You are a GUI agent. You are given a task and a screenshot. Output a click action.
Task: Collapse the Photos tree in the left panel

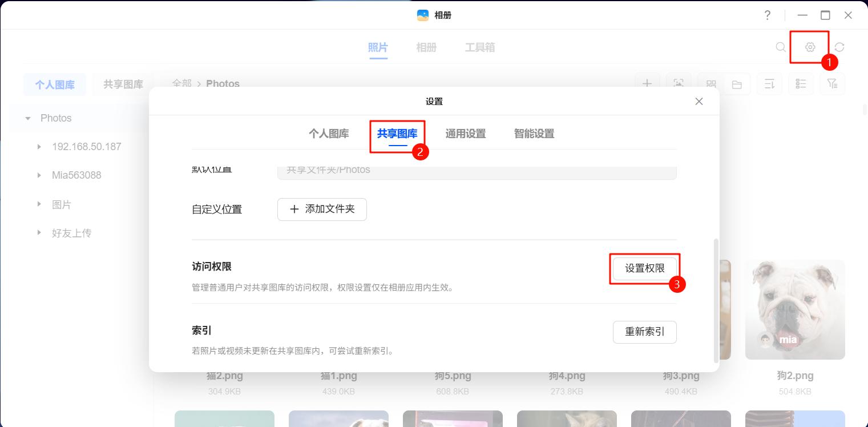(27, 118)
